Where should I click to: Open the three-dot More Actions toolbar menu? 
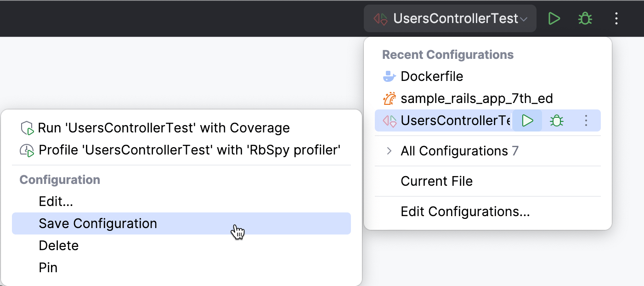pyautogui.click(x=616, y=18)
